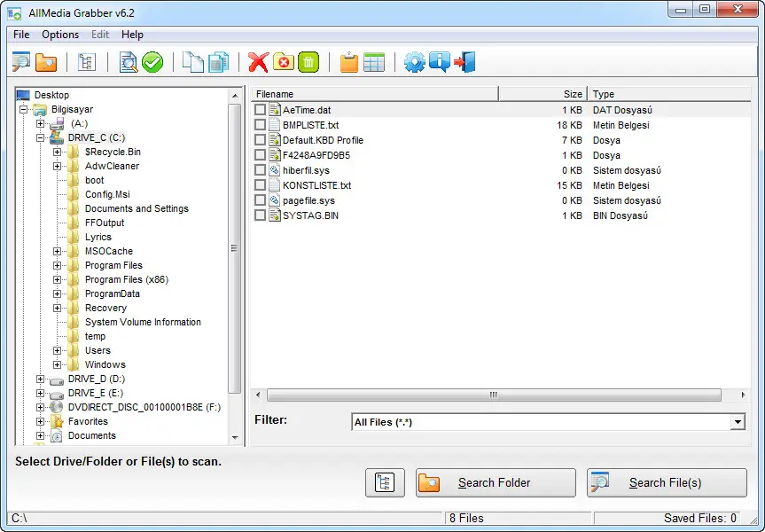Viewport: 765px width, 532px height.
Task: Click the blue info bubble toolbar icon
Action: click(440, 62)
